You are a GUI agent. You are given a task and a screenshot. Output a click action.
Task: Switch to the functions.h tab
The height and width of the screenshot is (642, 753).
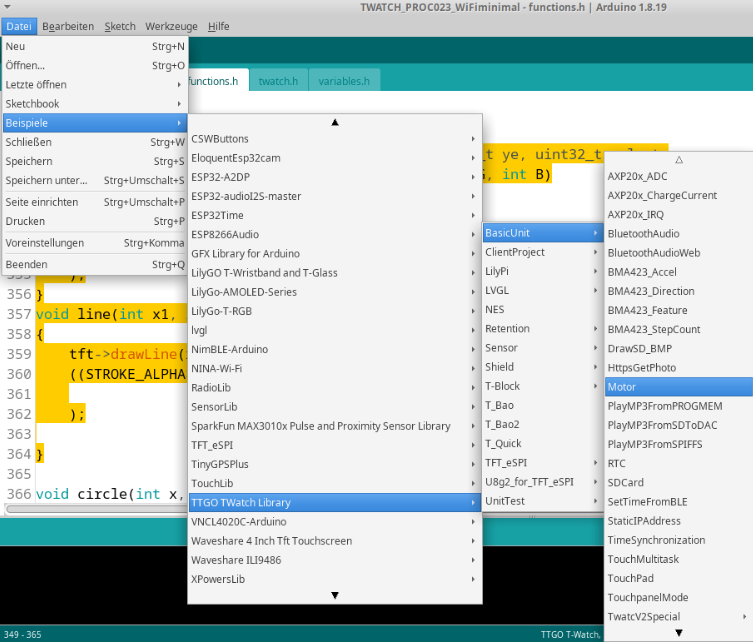[217, 81]
